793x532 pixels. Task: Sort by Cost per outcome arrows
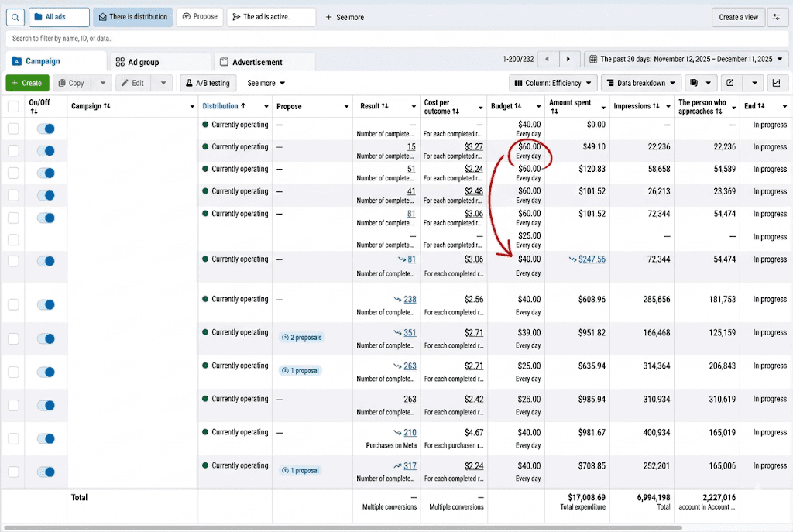(455, 112)
